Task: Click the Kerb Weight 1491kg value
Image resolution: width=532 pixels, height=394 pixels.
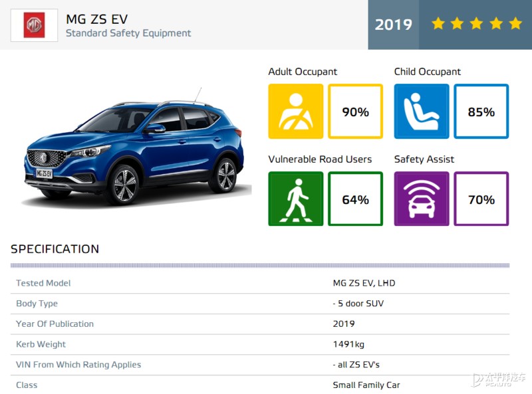Action: pos(346,344)
